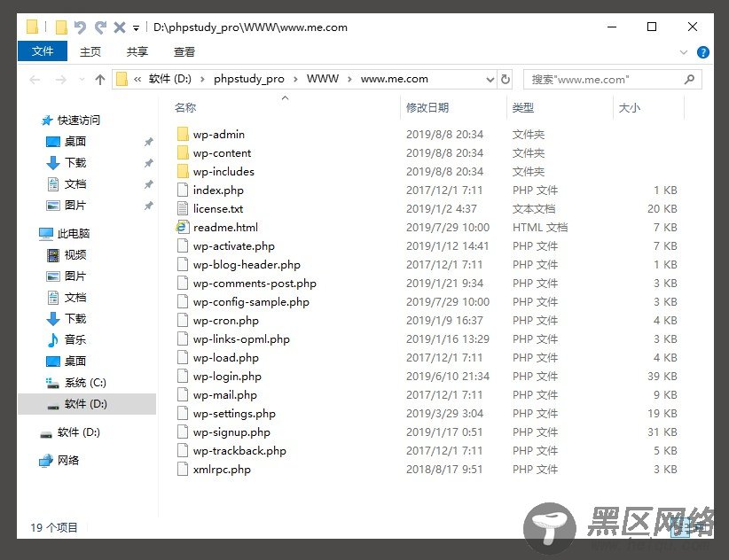Switch to the 查看 ribbon tab
The image size is (729, 560).
[184, 51]
